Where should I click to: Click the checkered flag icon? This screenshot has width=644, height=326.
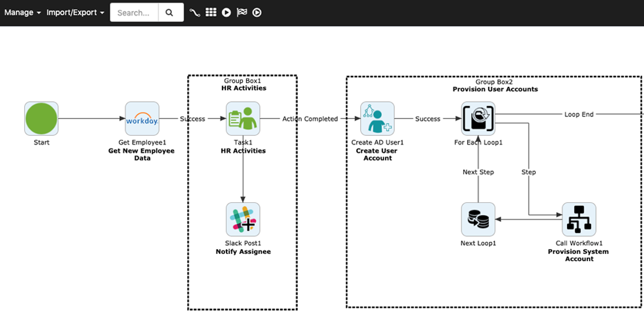coord(242,12)
